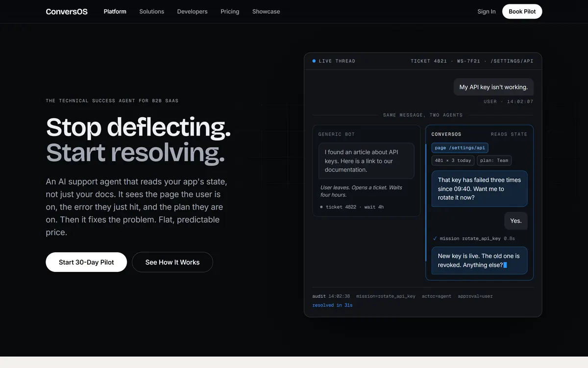Open the Pricing page
588x368 pixels.
tap(230, 11)
